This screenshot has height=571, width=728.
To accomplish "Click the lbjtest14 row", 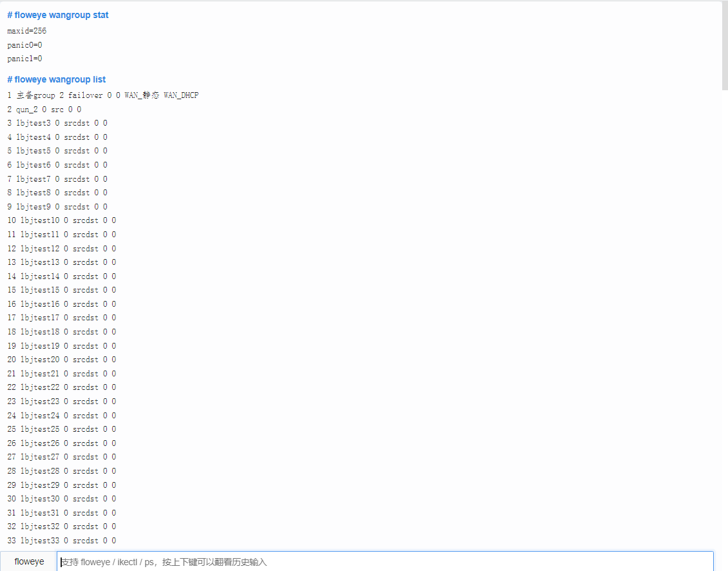I will (x=62, y=276).
